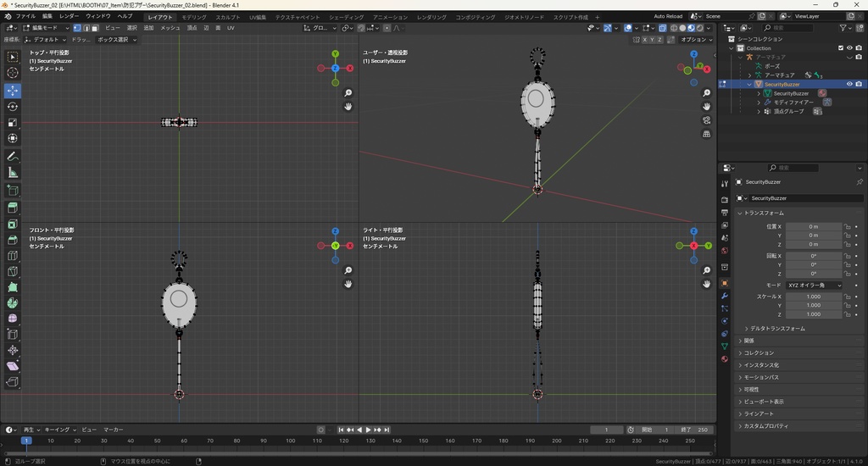Select the Move tool in left toolbar
This screenshot has width=868, height=466.
[x=12, y=90]
